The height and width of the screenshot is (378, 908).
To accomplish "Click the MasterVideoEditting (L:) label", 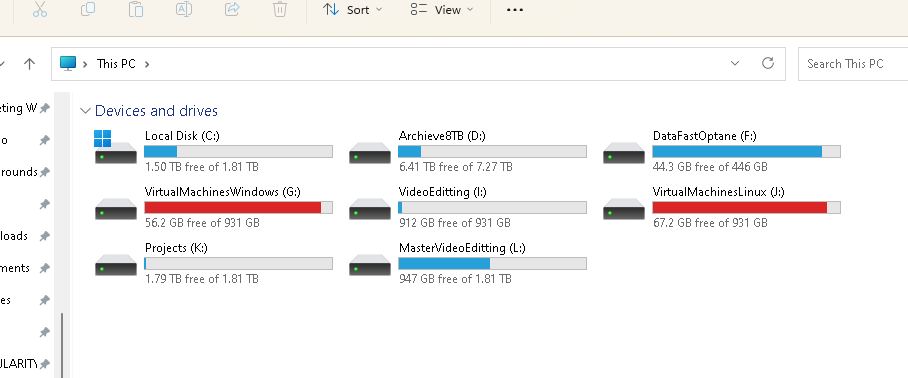I will [462, 248].
